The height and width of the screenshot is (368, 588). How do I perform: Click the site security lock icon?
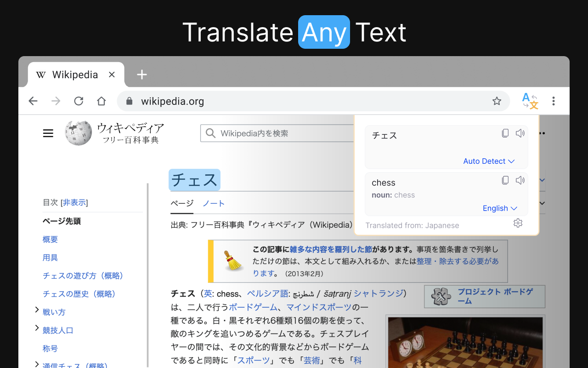point(129,101)
